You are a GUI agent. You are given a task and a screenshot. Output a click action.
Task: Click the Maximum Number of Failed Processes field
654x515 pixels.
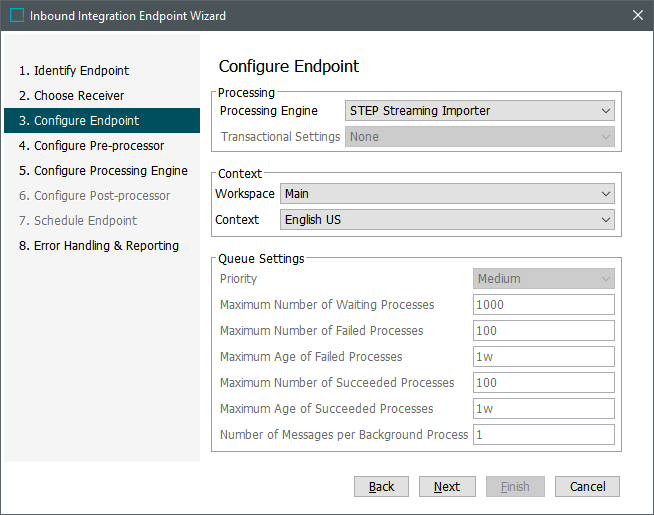543,331
